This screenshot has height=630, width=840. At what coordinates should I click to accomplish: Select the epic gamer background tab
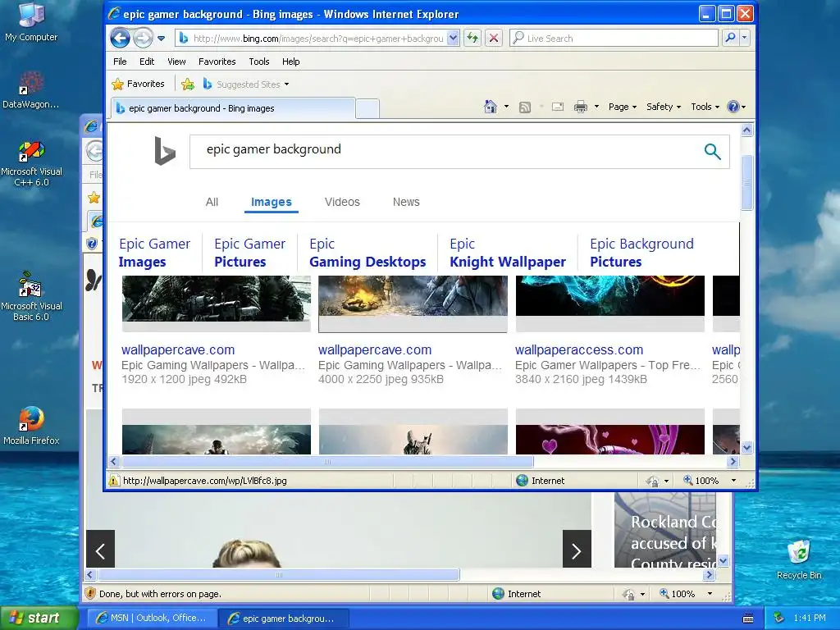pos(233,108)
